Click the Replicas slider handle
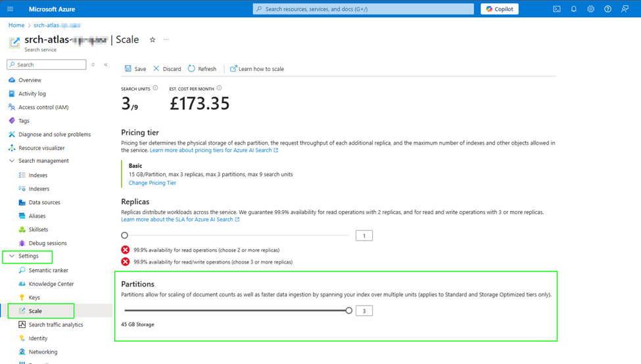Image resolution: width=641 pixels, height=364 pixels. click(x=125, y=235)
